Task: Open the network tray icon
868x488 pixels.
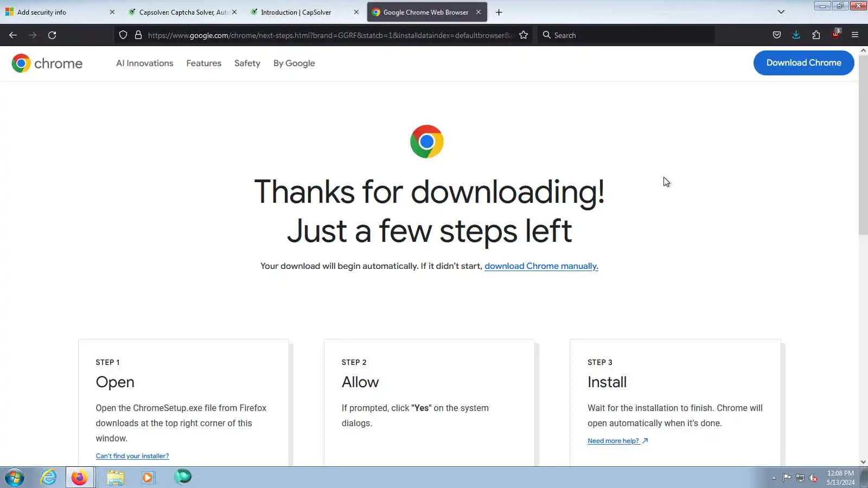Action: tap(800, 478)
